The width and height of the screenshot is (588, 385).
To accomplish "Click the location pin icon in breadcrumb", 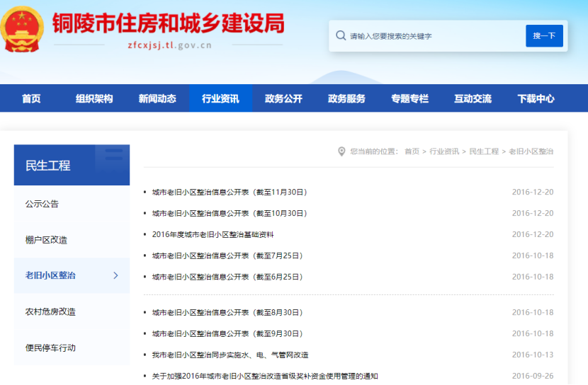I will click(x=342, y=151).
